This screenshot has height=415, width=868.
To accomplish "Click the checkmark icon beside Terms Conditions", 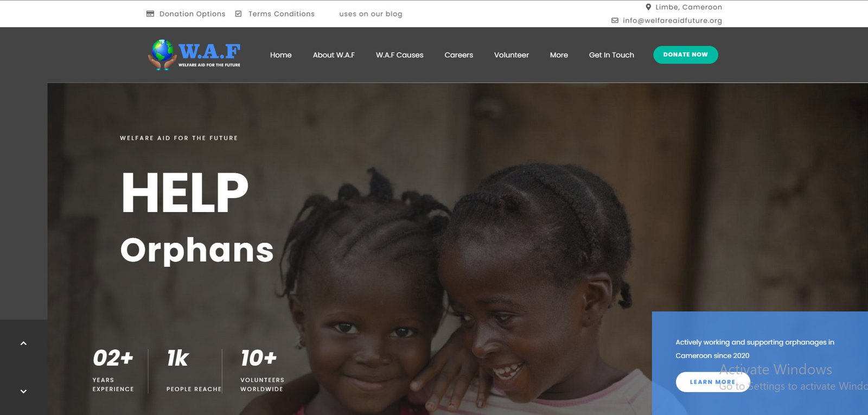I will (x=238, y=14).
